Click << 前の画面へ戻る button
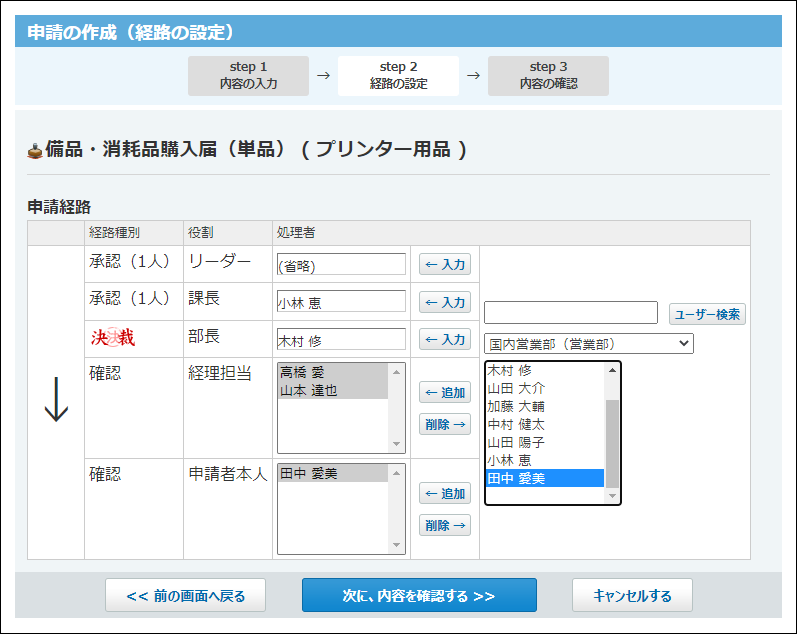 [x=186, y=595]
